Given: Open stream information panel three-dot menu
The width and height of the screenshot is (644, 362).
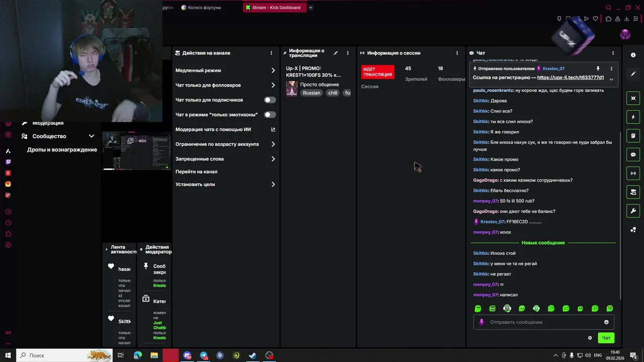Looking at the screenshot, I should pos(348,53).
